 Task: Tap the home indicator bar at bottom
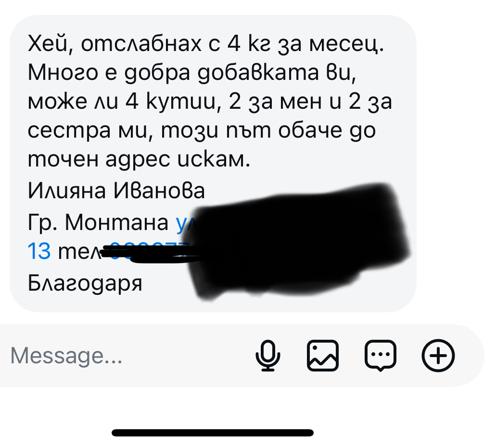tap(213, 433)
